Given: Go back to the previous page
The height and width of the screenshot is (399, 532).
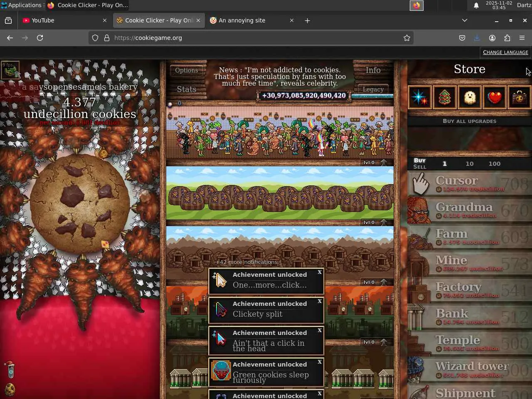Looking at the screenshot, I should pyautogui.click(x=10, y=38).
